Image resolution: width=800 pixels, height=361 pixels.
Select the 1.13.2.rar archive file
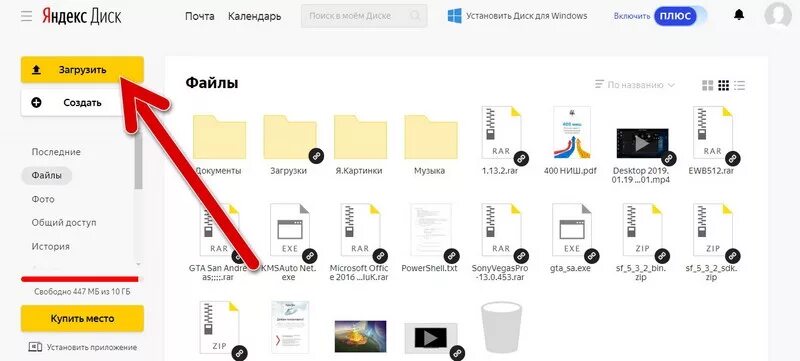point(501,133)
